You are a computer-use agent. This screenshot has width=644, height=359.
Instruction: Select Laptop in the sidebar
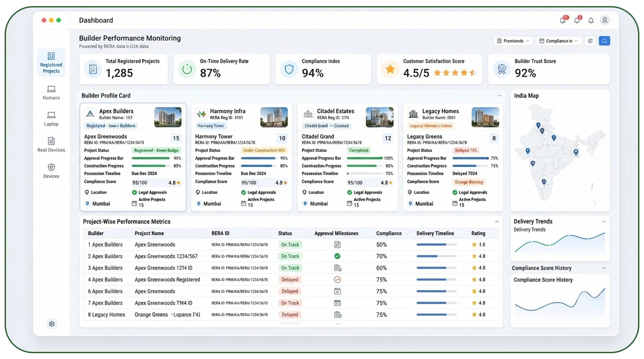click(x=51, y=119)
